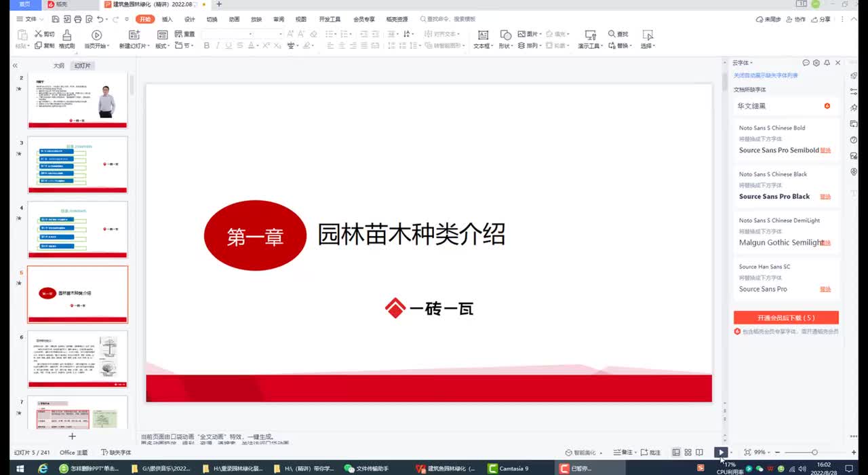
Task: Open the font color dropdown arrow
Action: point(258,45)
